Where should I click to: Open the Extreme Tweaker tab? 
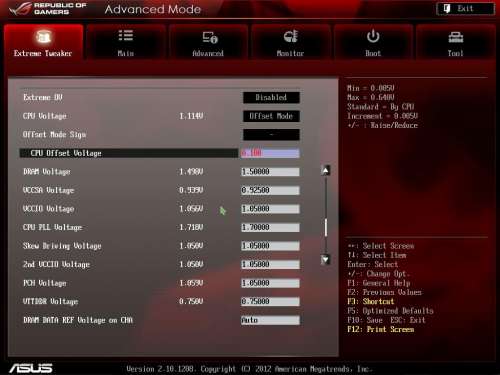pos(43,43)
